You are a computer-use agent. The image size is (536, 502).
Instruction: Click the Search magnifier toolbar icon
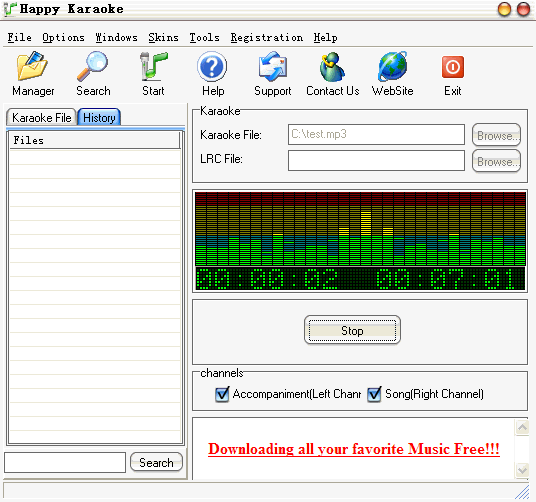(93, 66)
